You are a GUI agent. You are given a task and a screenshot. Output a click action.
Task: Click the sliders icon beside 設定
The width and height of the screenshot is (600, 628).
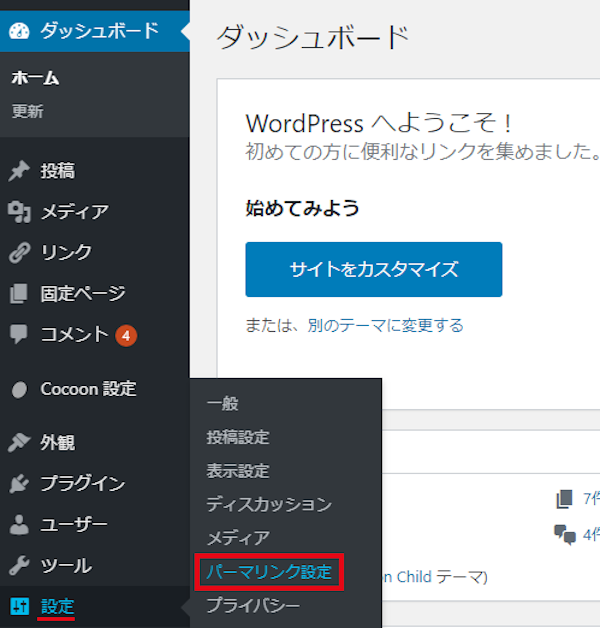click(20, 606)
